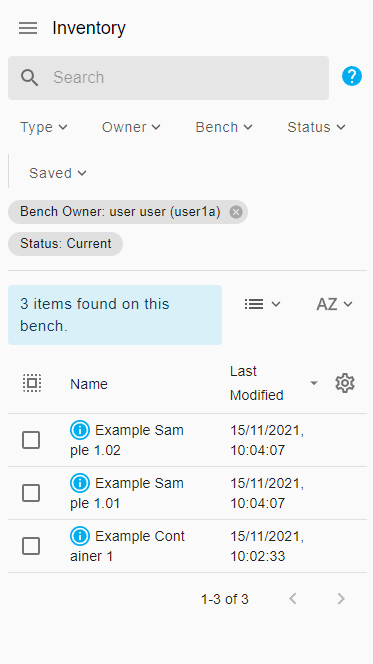The width and height of the screenshot is (373, 664).
Task: Open the Status filter dropdown
Action: [x=316, y=127]
